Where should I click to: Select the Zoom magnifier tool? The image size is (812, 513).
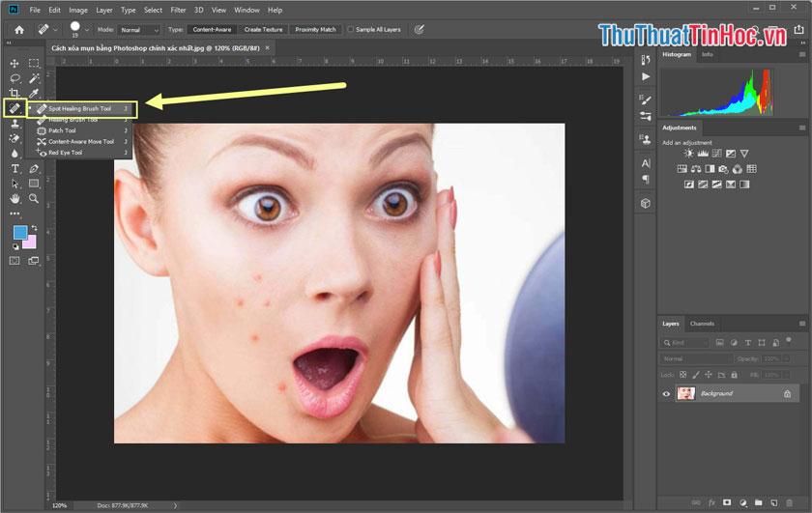point(34,199)
